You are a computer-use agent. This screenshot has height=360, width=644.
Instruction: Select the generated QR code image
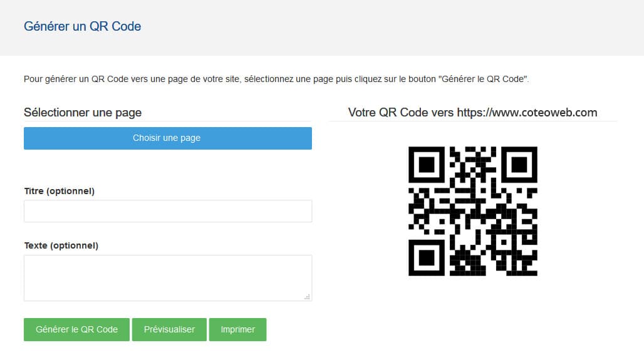[x=473, y=211]
